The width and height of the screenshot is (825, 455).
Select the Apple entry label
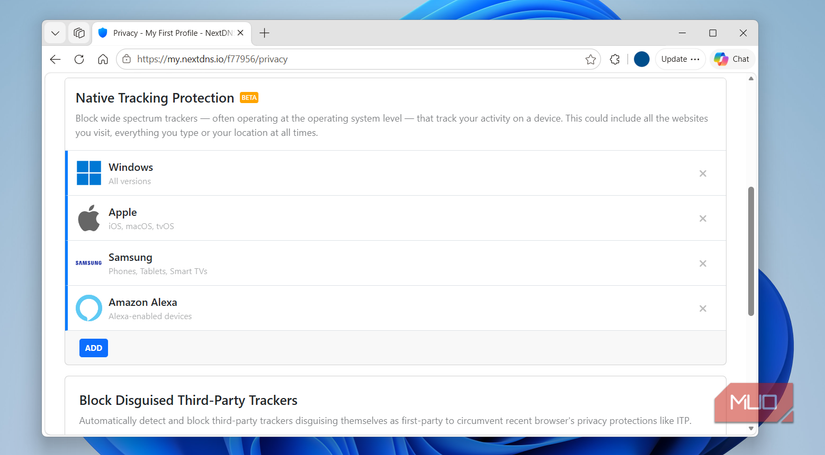click(123, 213)
